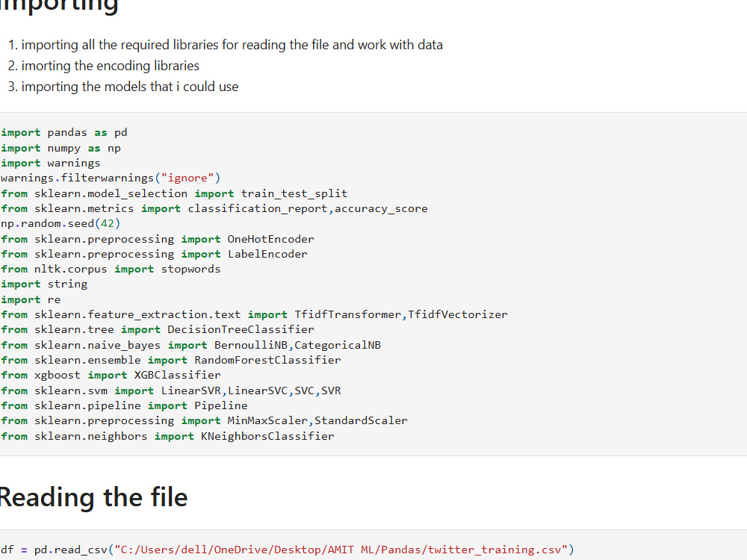Click the LabelEncoder import line

[x=154, y=254]
